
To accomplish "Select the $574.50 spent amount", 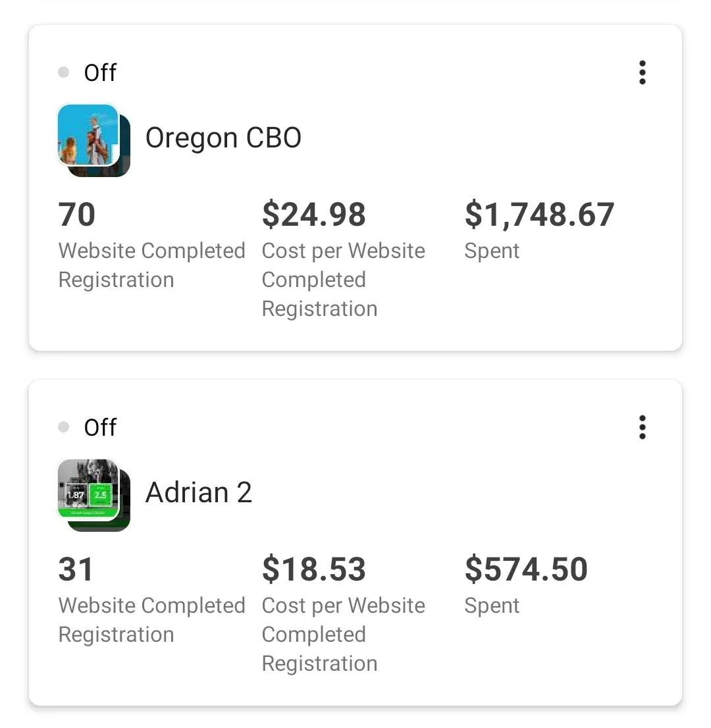I will [x=526, y=569].
